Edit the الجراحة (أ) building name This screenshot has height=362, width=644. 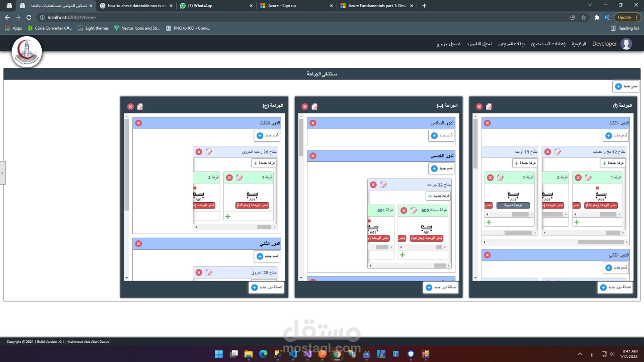pos(489,107)
